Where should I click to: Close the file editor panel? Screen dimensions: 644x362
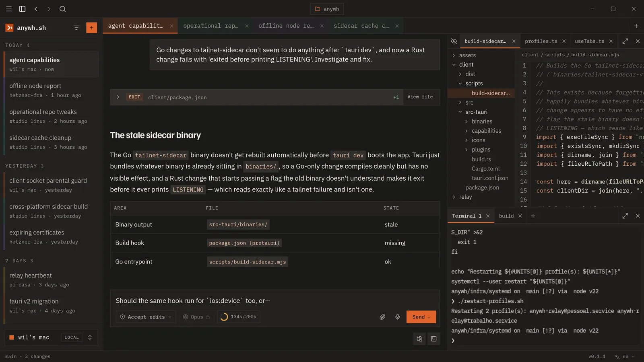click(638, 41)
